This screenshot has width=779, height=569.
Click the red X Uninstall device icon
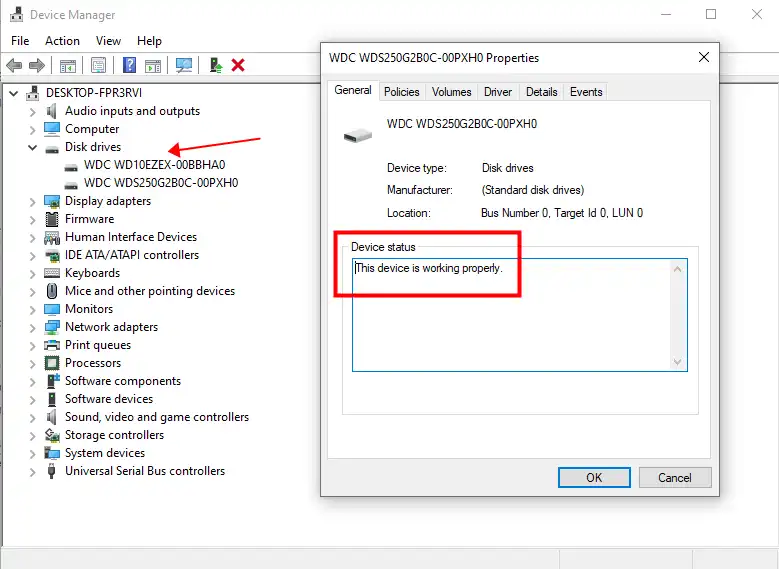238,65
